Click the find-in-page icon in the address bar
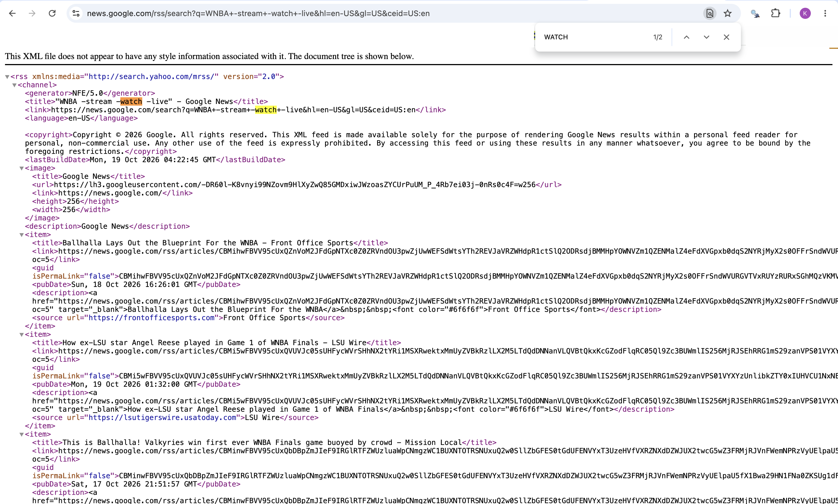Image resolution: width=838 pixels, height=504 pixels. click(x=710, y=13)
